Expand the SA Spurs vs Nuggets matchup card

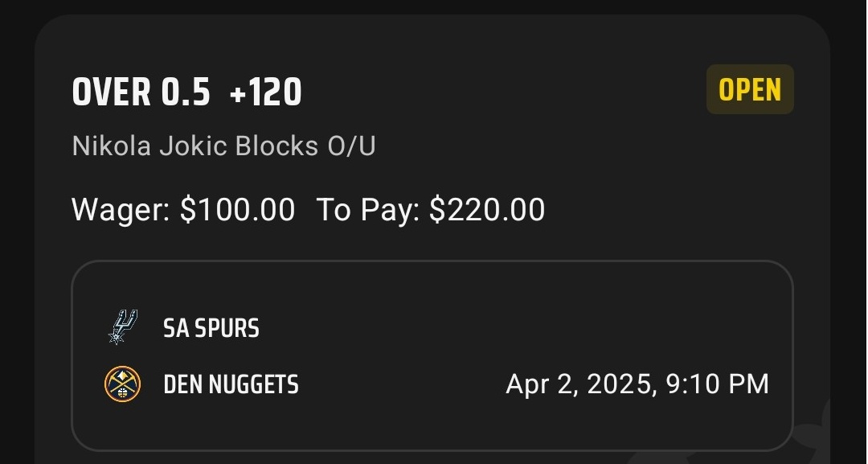[434, 355]
